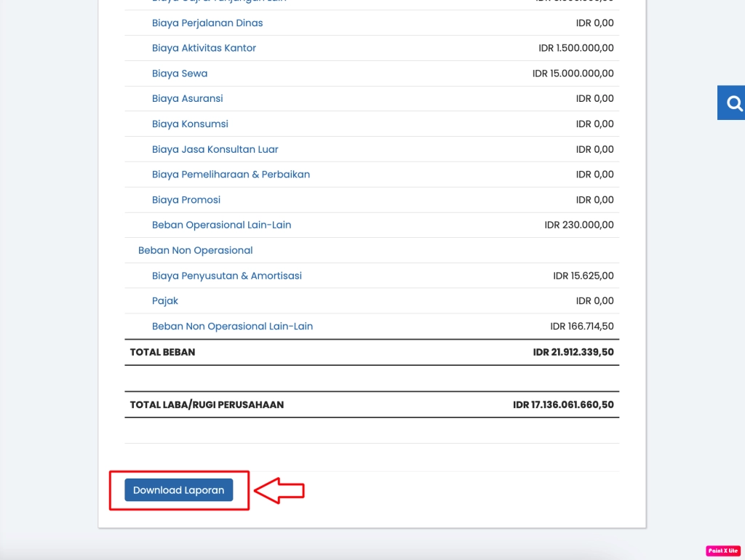
Task: Open the Biaya Sewa entry
Action: pos(180,73)
